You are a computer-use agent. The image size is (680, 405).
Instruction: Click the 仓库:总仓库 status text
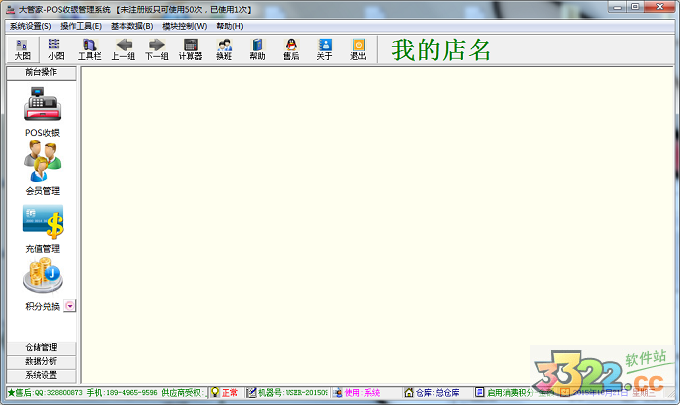[438, 393]
